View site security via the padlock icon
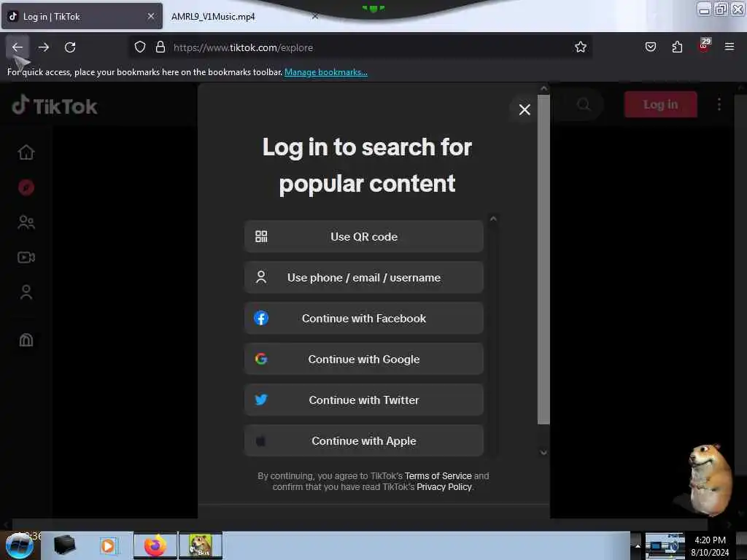Screen dimensions: 747x560 pos(160,47)
